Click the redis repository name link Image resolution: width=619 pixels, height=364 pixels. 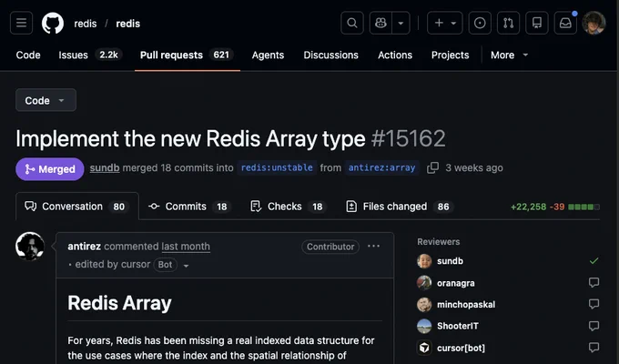[x=128, y=24]
